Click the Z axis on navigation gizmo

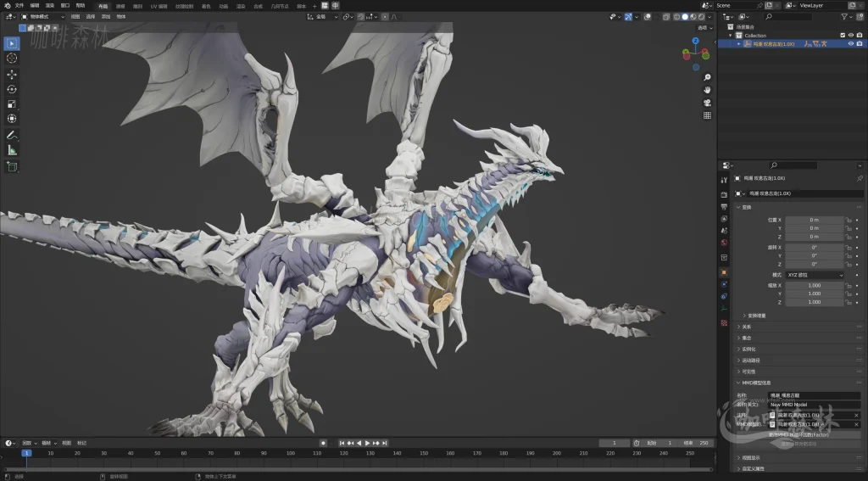[696, 41]
